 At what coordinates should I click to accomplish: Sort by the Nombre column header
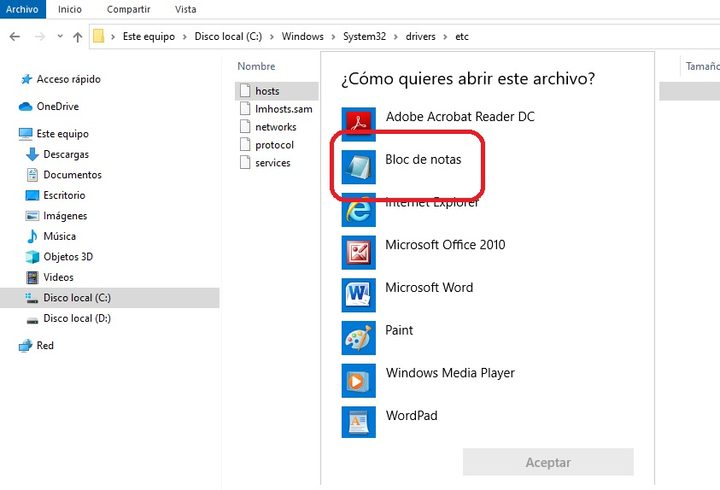[x=256, y=66]
